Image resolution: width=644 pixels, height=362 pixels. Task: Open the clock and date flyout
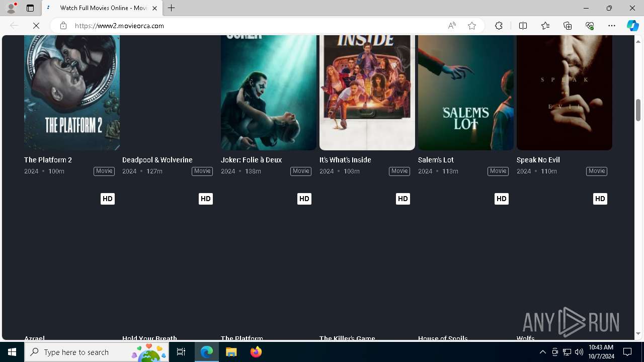click(601, 352)
